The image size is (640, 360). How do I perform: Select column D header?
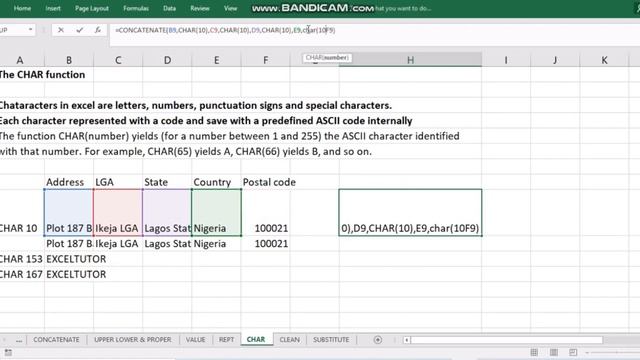pos(167,60)
